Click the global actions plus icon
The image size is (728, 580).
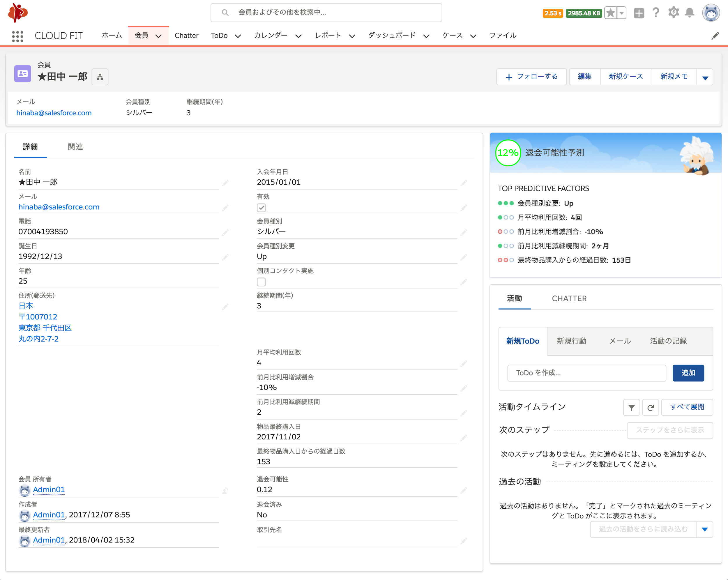[639, 13]
